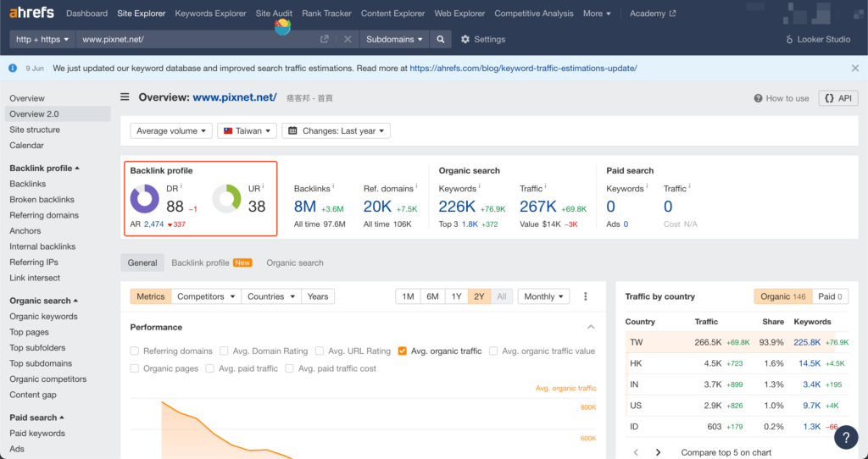The height and width of the screenshot is (459, 868).
Task: Click the search magnifier button
Action: pyautogui.click(x=441, y=39)
